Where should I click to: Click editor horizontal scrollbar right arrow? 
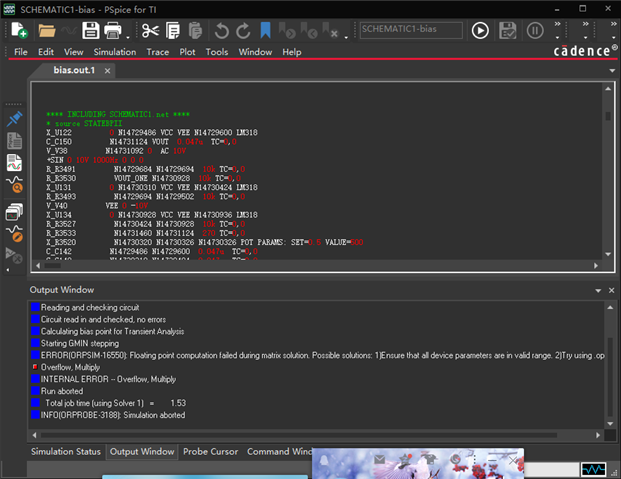click(596, 265)
